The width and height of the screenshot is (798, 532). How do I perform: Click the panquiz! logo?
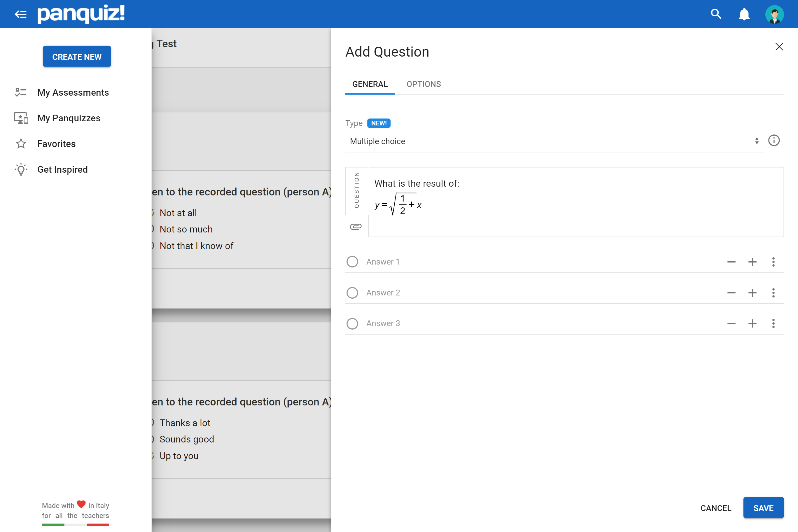pyautogui.click(x=81, y=14)
